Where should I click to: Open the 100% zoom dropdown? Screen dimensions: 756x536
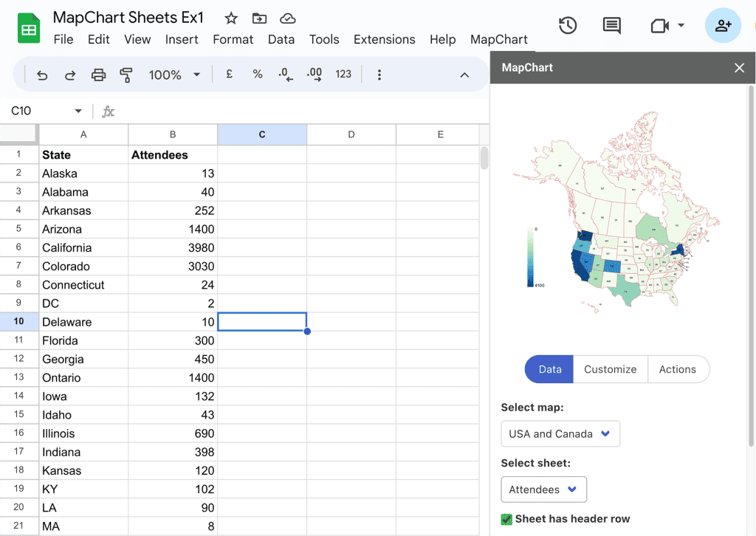[x=174, y=75]
